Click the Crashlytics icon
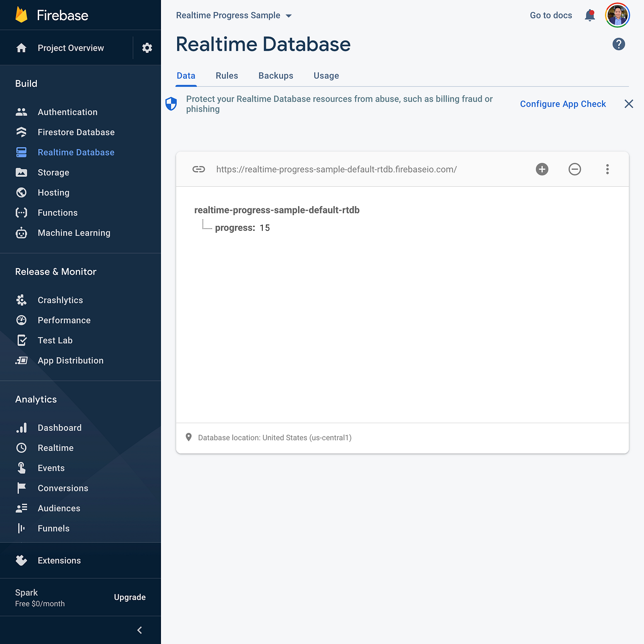The width and height of the screenshot is (644, 644). tap(21, 299)
